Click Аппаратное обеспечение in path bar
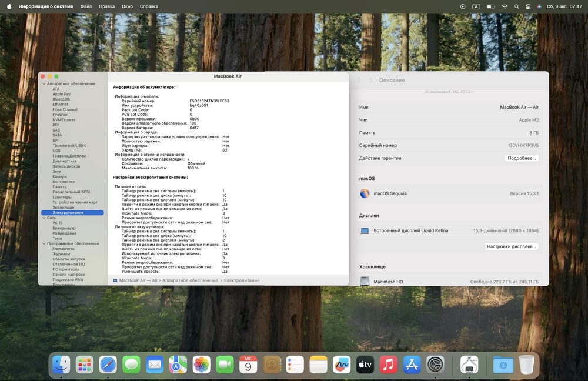Image resolution: width=588 pixels, height=381 pixels. pyautogui.click(x=190, y=280)
